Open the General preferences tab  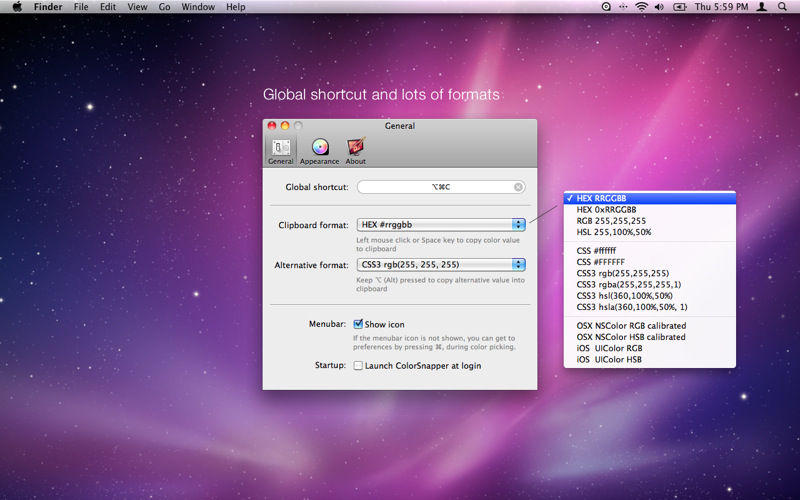tap(281, 151)
